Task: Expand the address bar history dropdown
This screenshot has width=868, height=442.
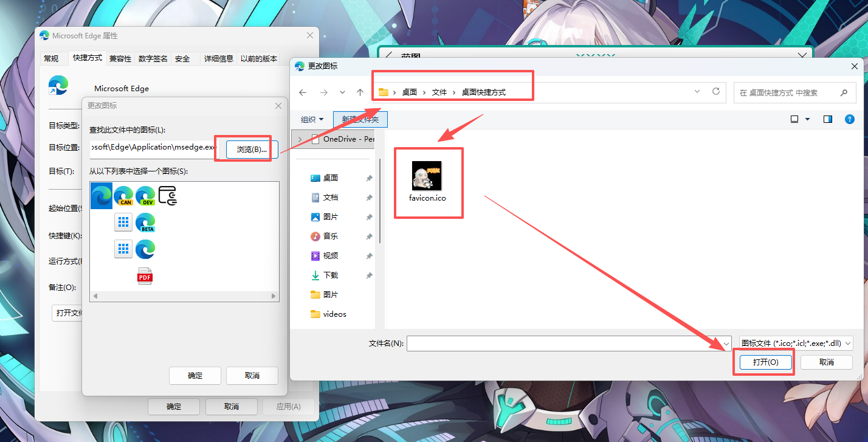Action: (x=697, y=92)
